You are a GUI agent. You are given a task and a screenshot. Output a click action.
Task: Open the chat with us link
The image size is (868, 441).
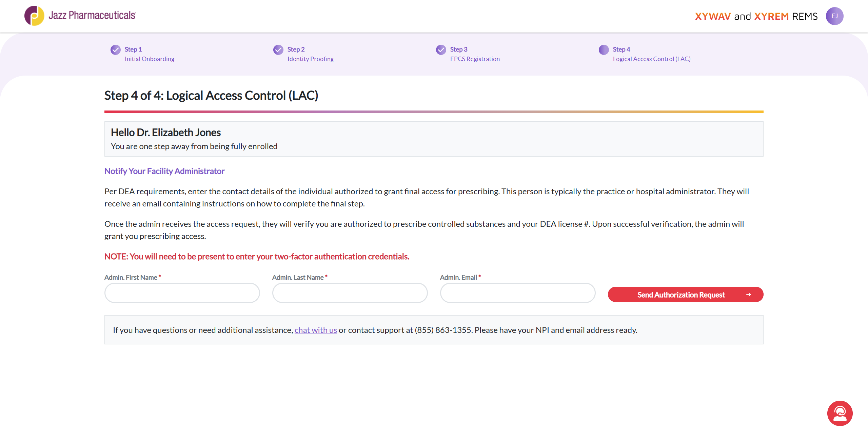tap(316, 330)
